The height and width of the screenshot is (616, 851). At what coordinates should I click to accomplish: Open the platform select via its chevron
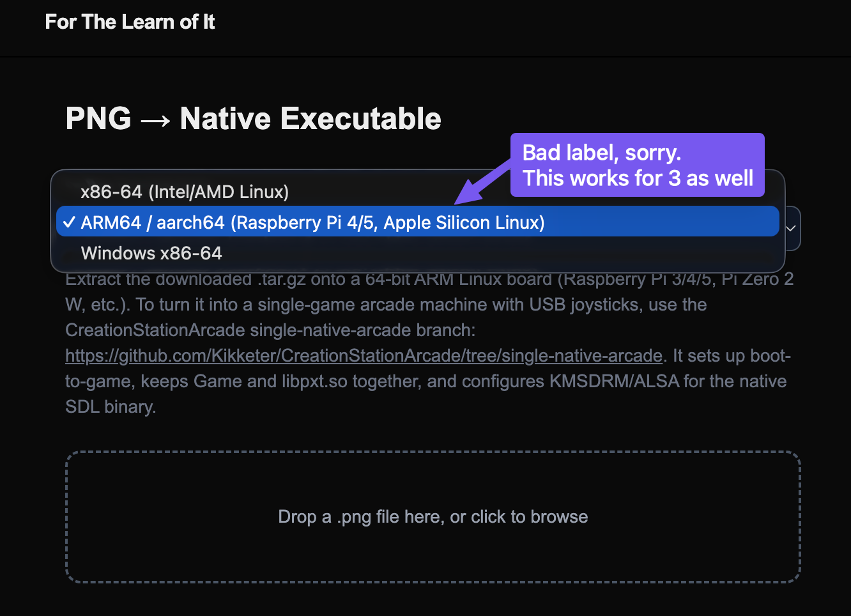point(791,228)
